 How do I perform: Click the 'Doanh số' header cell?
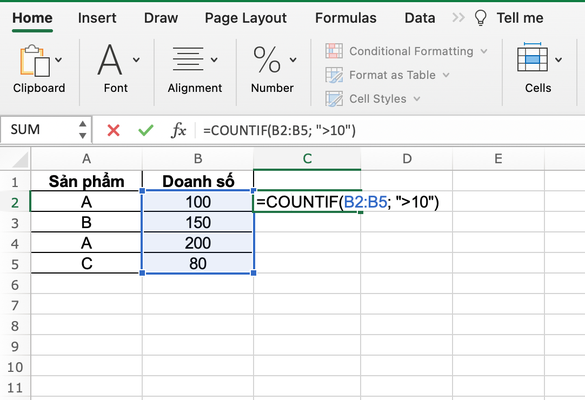coord(198,181)
